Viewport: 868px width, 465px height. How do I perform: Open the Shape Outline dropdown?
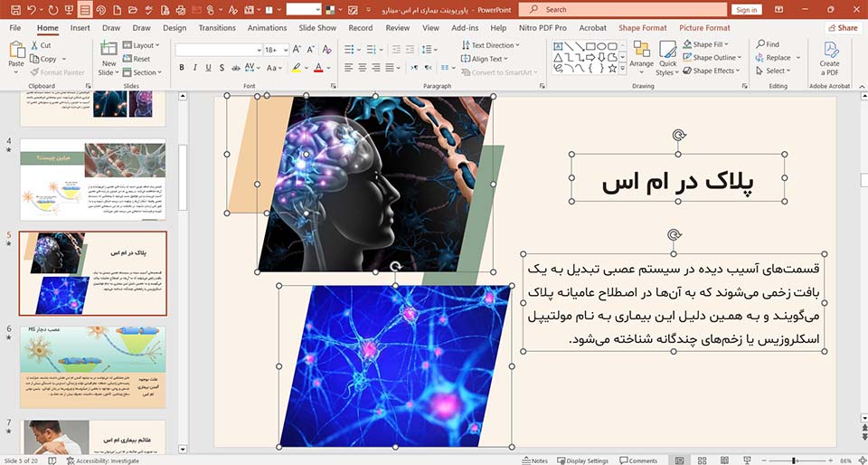coord(712,58)
